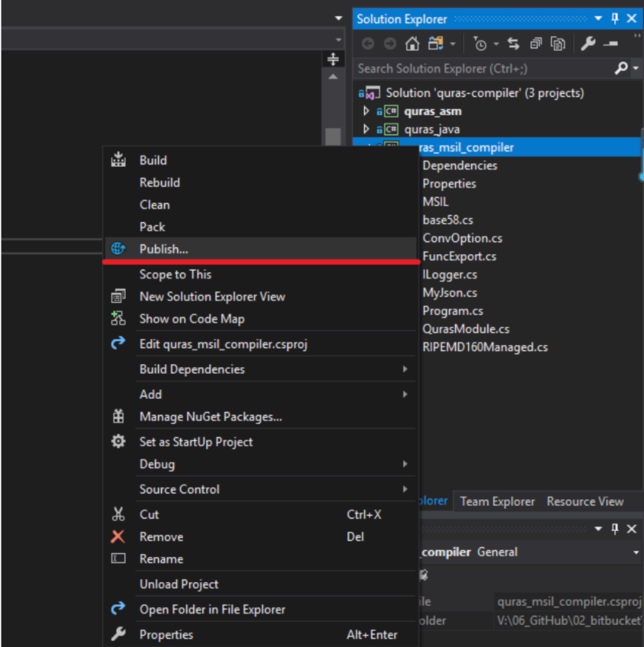
Task: Toggle the Preview Selected Items button
Action: pos(611,44)
